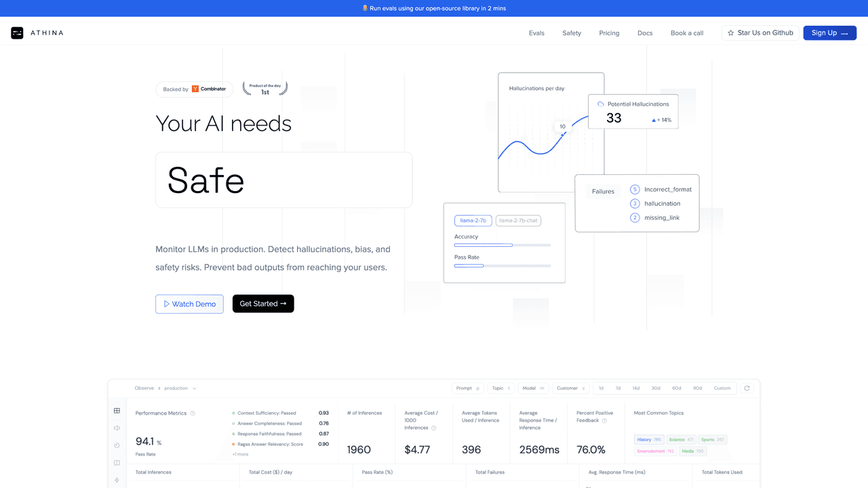Screen dimensions: 868x488
Task: Click the ATHINA brand name text
Action: click(47, 33)
